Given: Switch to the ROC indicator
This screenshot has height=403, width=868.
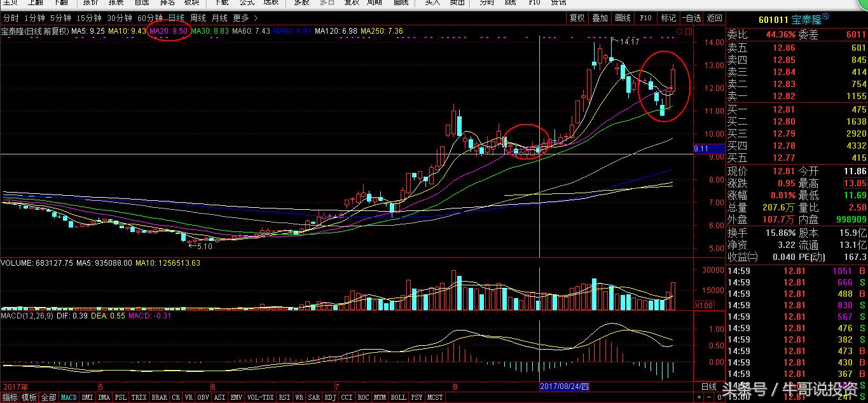Looking at the screenshot, I should 364,397.
